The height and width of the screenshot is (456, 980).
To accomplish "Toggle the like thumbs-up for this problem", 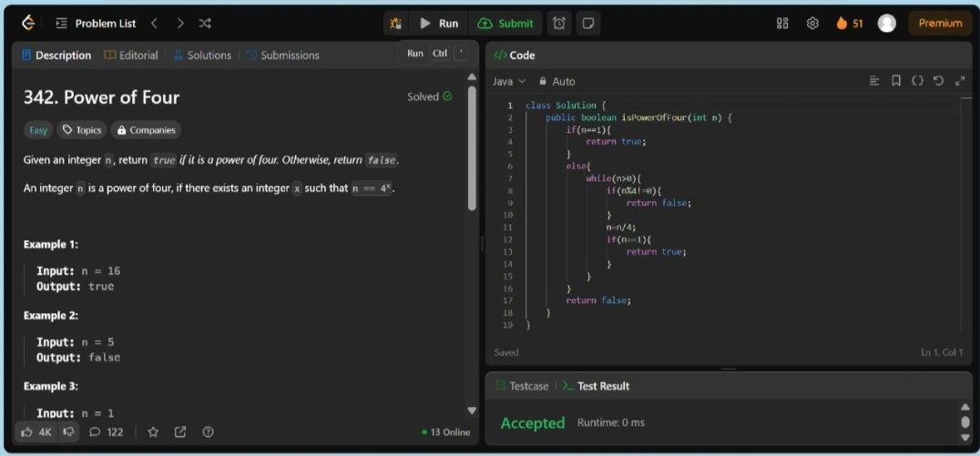I will click(x=37, y=431).
